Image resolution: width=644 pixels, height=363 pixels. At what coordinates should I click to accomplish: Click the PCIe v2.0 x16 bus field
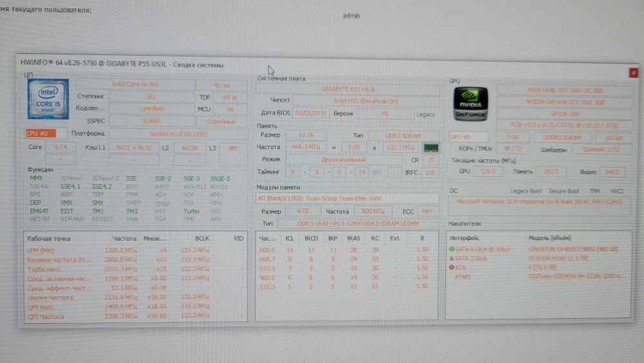(x=565, y=125)
